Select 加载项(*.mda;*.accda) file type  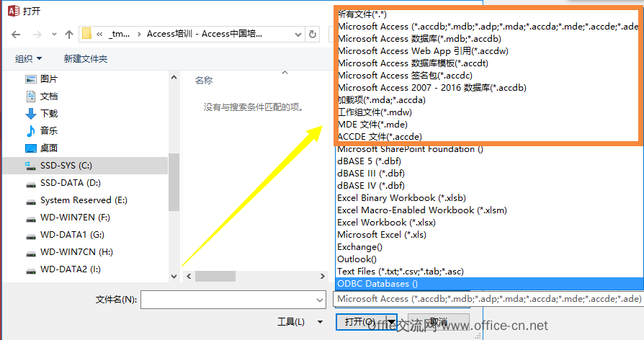click(x=490, y=100)
